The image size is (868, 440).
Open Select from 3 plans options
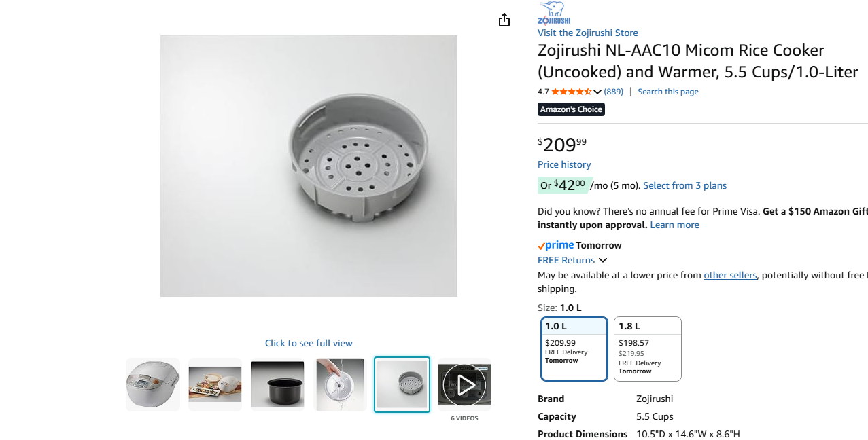(684, 185)
